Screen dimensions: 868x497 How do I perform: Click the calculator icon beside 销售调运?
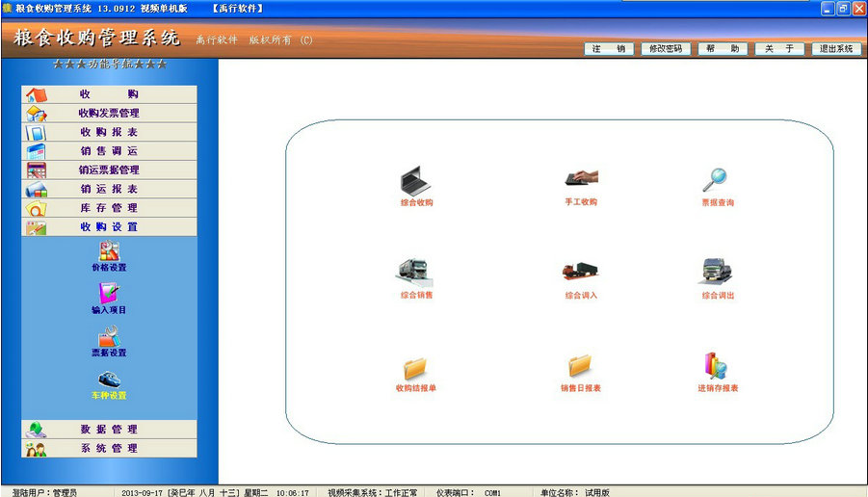pyautogui.click(x=37, y=151)
